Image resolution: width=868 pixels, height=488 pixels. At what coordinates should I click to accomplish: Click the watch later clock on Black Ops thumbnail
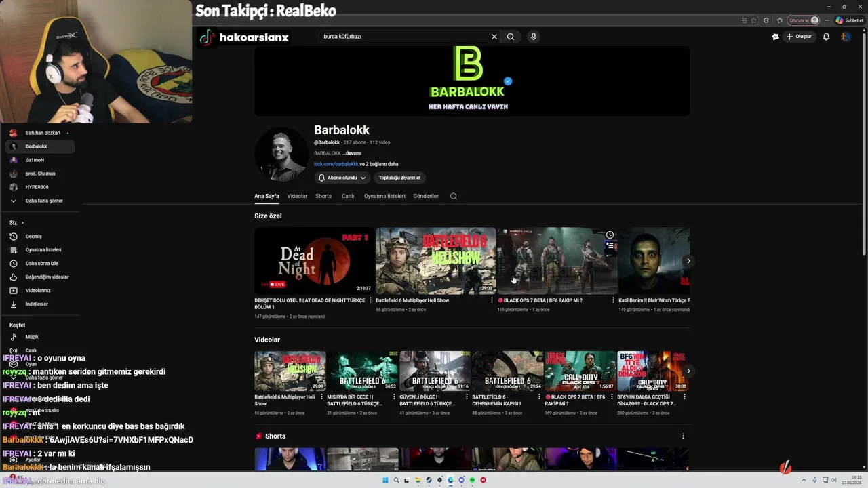[610, 235]
